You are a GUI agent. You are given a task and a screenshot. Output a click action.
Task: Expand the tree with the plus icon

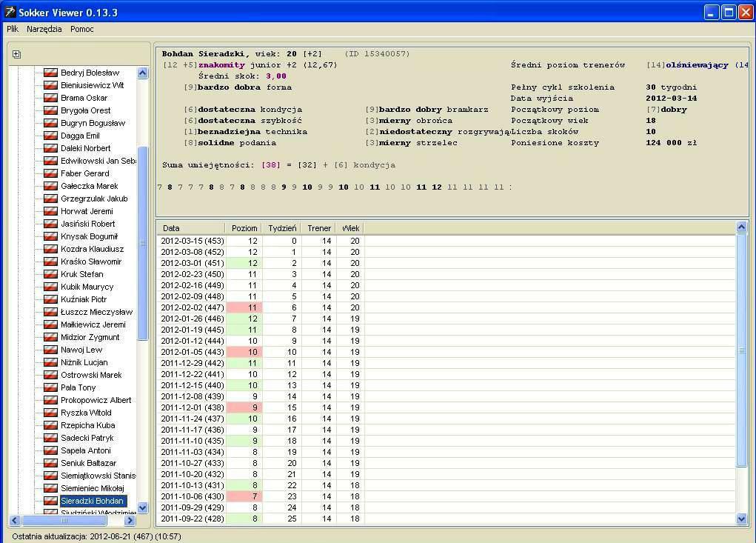point(16,54)
